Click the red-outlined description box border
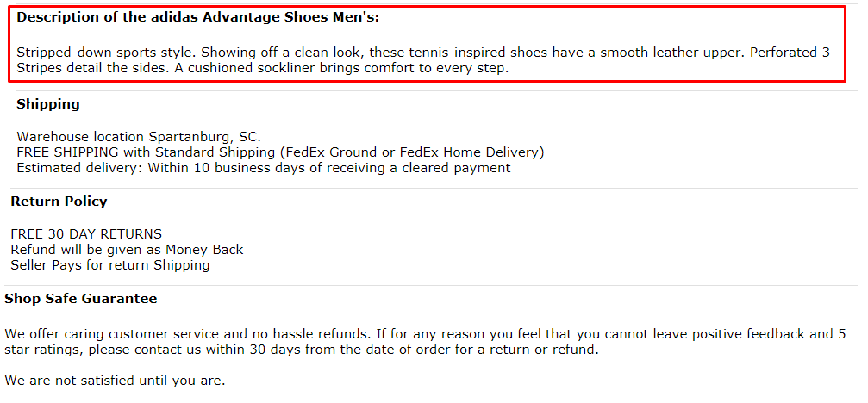 tap(427, 7)
